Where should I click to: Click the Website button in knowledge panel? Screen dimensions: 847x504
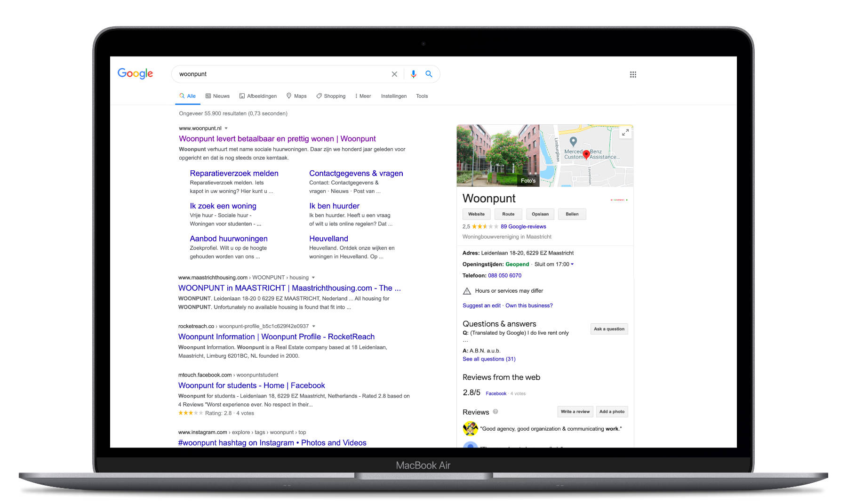click(476, 214)
